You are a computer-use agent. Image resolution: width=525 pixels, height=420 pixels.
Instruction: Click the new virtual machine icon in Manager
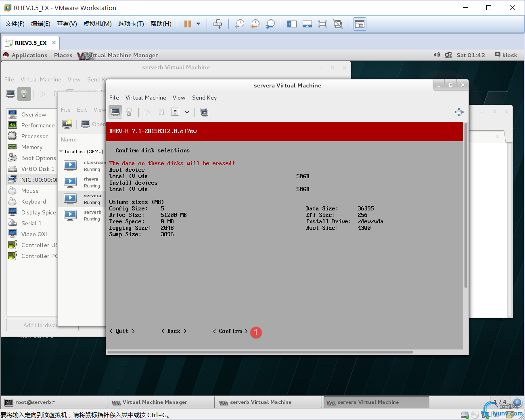coord(67,124)
